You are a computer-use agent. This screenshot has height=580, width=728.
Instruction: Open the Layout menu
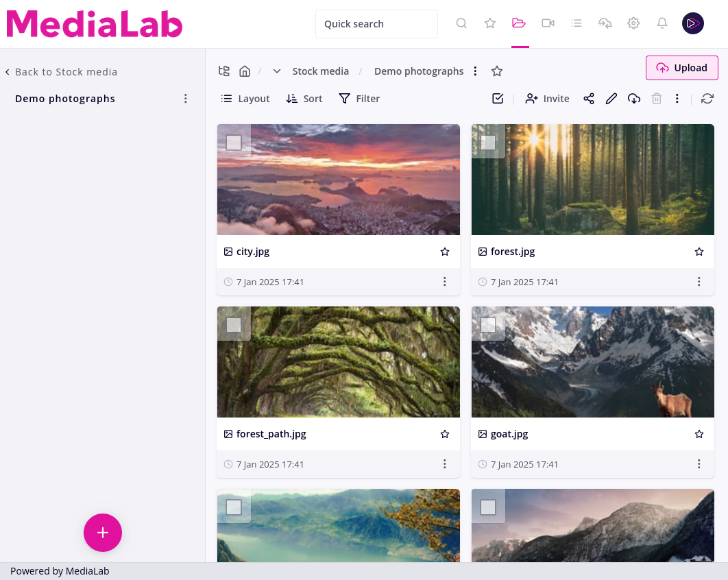point(245,99)
